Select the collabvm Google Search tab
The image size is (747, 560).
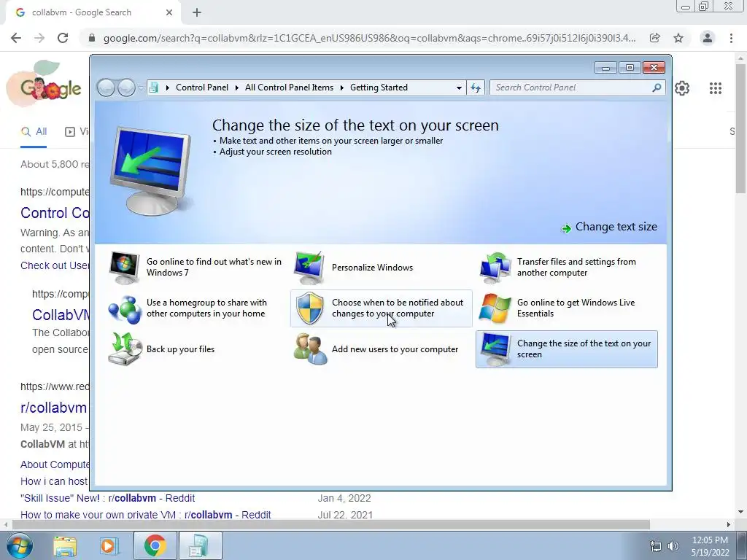(93, 13)
